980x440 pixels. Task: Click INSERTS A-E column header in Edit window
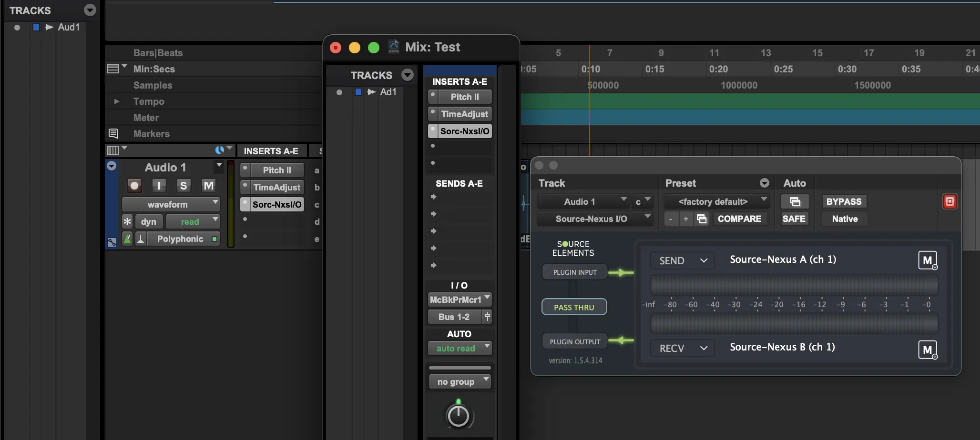click(x=271, y=151)
